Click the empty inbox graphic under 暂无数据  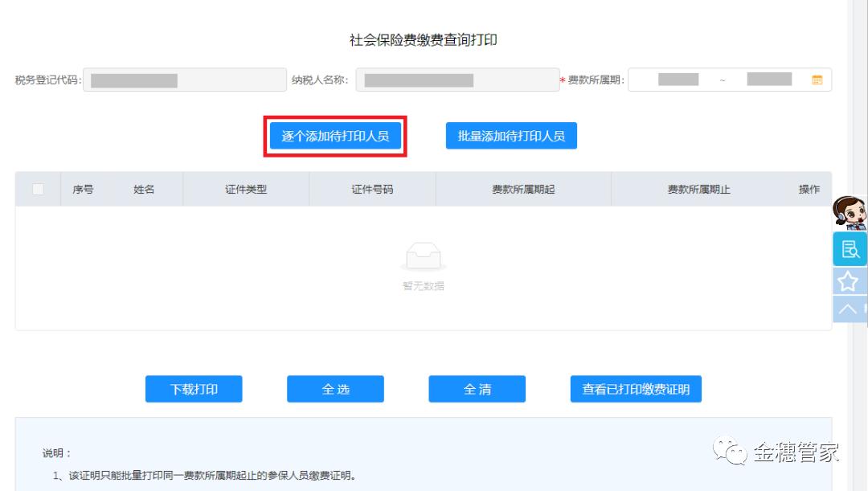coord(424,257)
